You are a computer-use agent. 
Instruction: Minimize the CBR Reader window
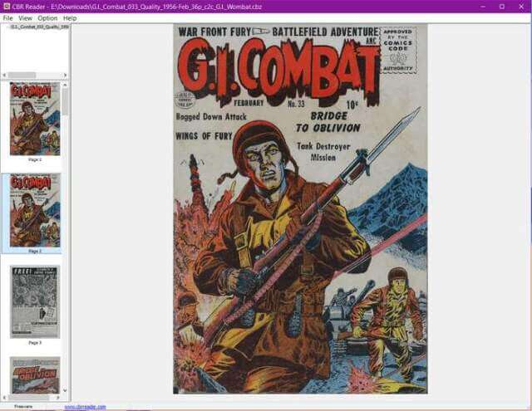pos(483,7)
